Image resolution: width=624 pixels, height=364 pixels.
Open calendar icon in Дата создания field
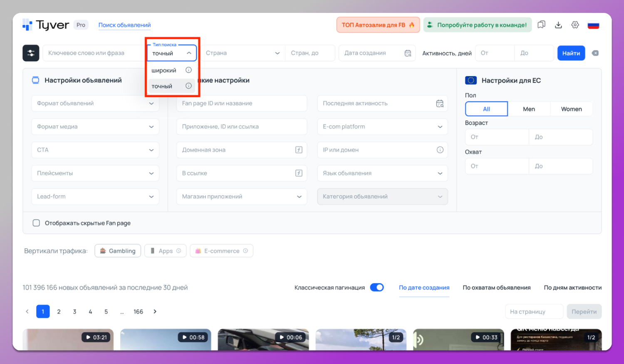click(408, 53)
